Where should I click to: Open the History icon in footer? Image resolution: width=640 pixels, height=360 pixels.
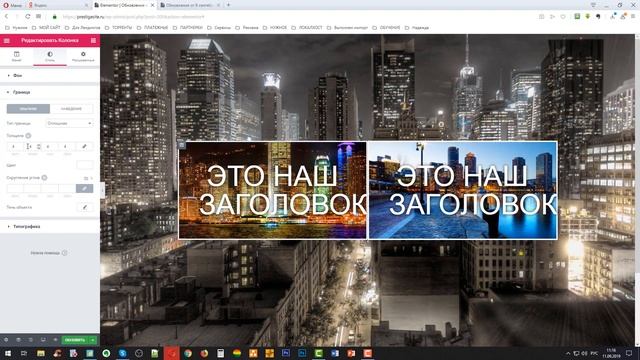[31, 340]
